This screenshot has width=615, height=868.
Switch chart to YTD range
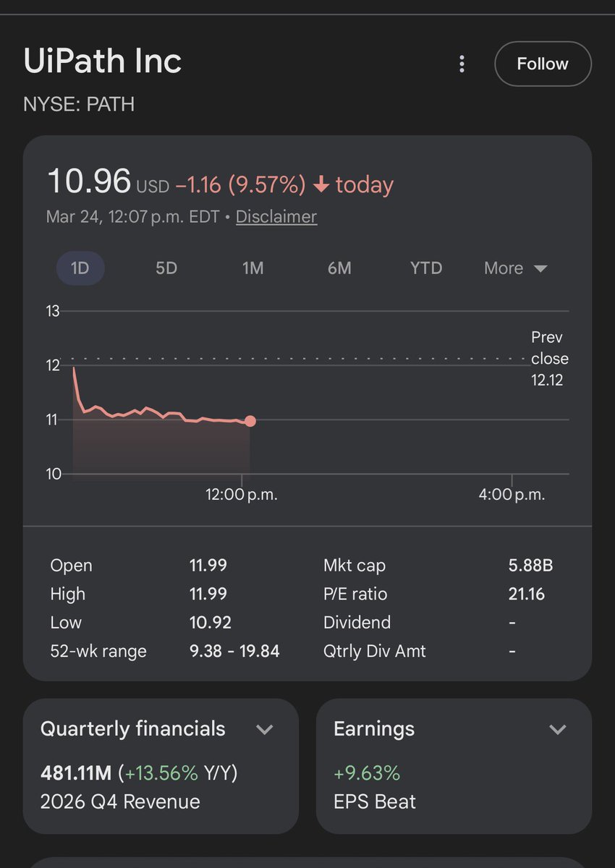click(x=426, y=268)
